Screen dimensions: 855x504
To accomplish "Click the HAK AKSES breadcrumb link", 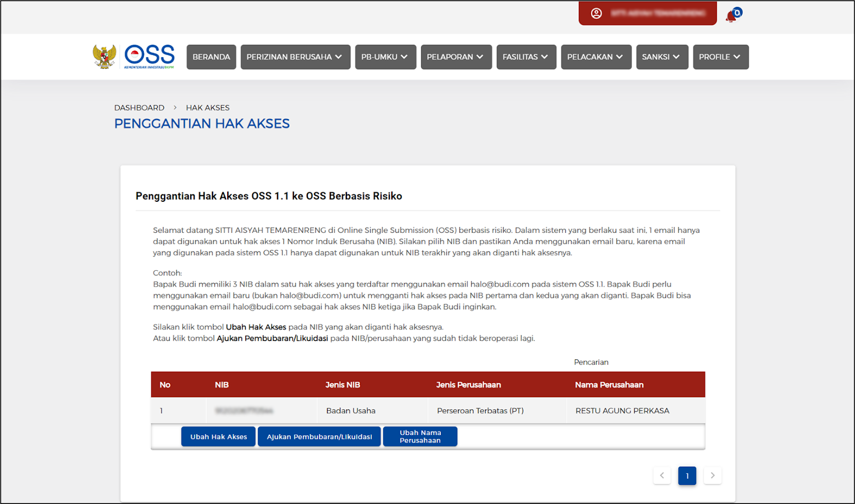I will 208,107.
